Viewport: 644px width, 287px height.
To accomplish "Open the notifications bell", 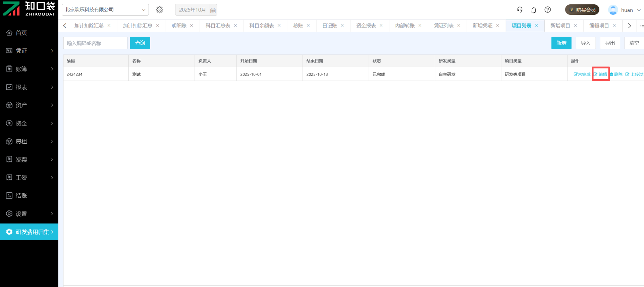I will click(534, 10).
